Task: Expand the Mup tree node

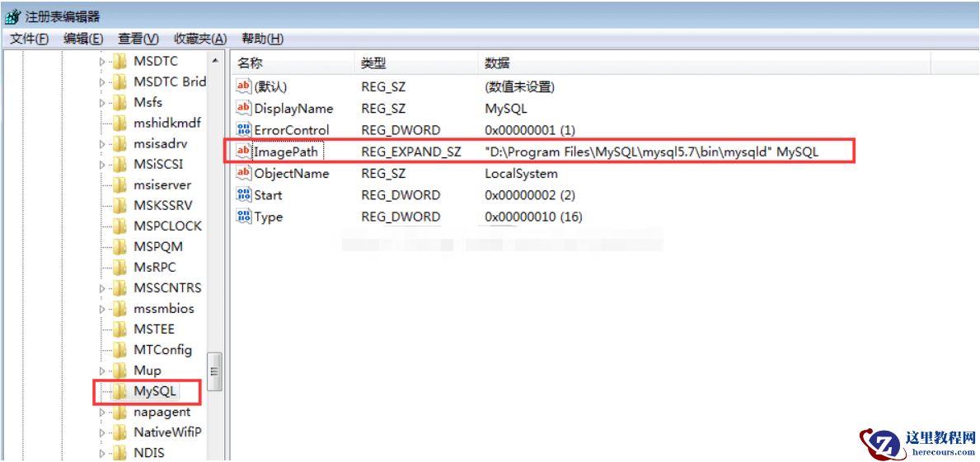Action: click(102, 371)
